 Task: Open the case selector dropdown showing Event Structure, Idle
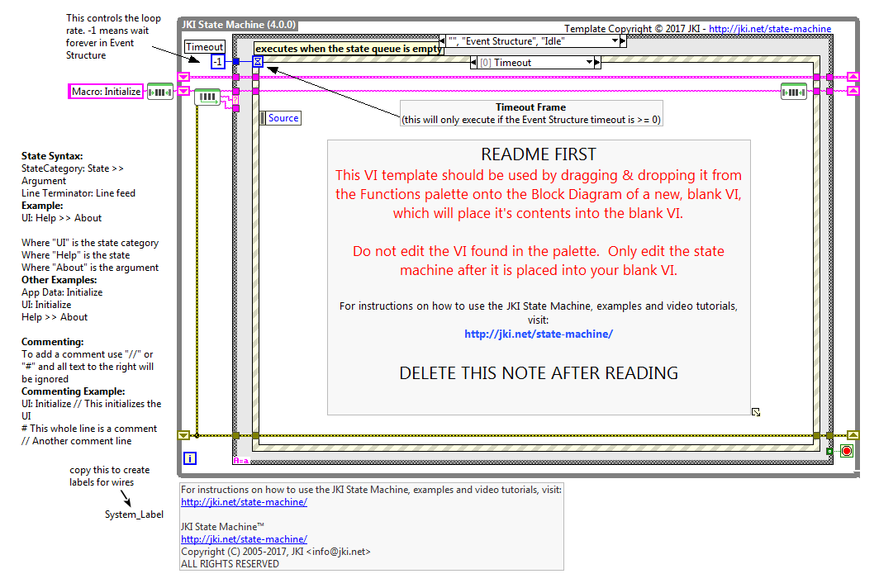pos(615,41)
